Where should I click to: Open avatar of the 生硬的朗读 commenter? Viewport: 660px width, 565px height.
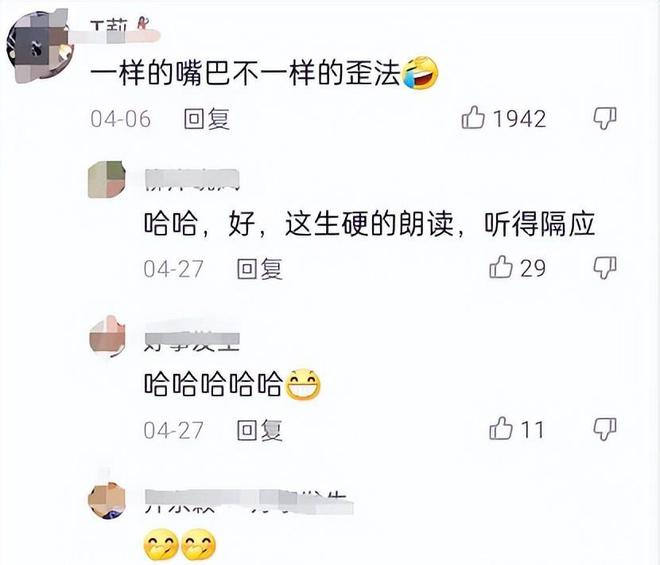click(x=107, y=179)
